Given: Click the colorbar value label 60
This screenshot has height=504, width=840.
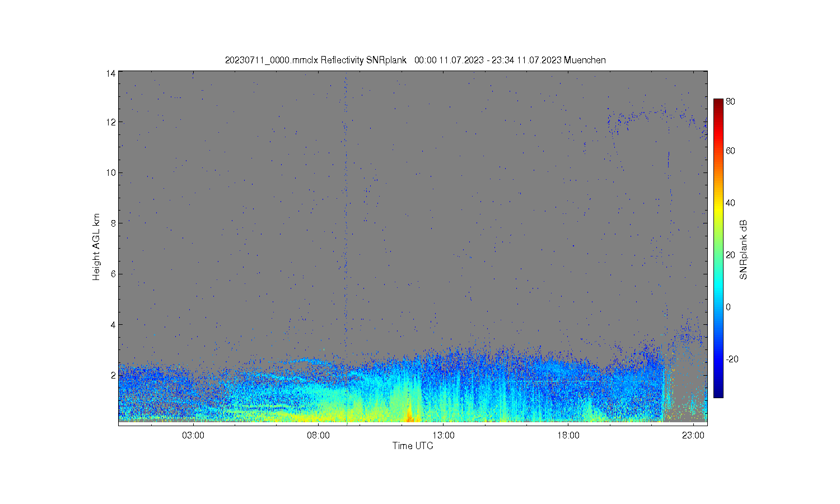Looking at the screenshot, I should tap(730, 151).
